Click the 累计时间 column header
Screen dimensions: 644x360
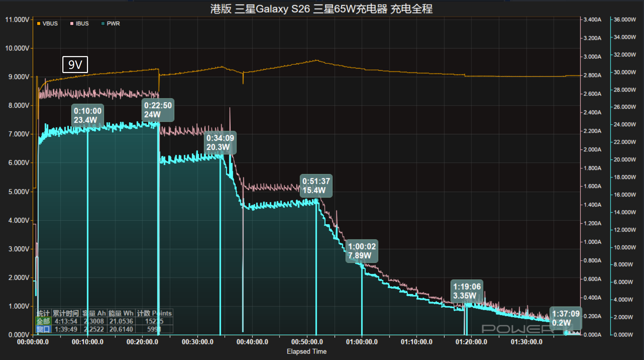66,313
